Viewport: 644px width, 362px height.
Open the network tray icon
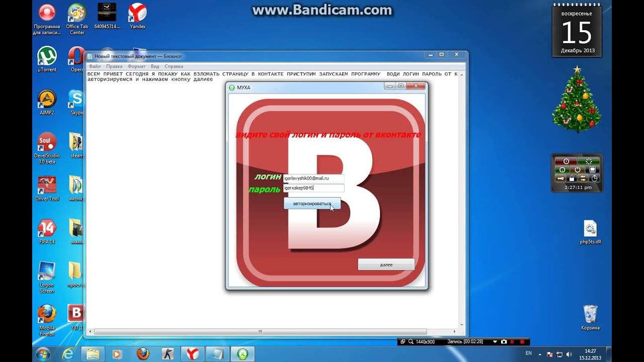(559, 354)
